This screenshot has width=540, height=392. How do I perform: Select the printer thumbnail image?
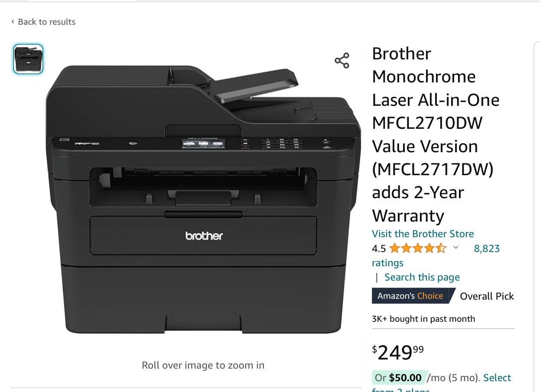click(28, 59)
